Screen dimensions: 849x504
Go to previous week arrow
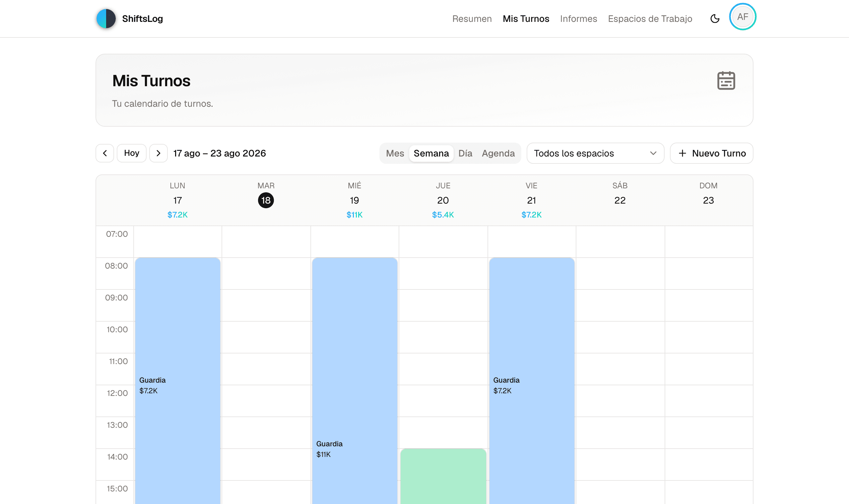[105, 153]
